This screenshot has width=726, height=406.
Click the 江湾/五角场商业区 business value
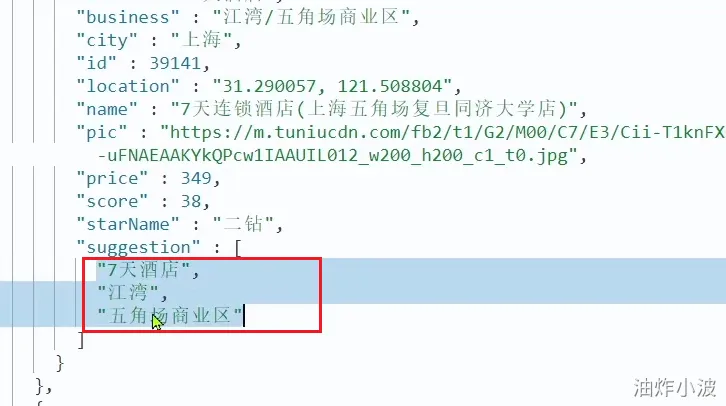click(x=311, y=18)
